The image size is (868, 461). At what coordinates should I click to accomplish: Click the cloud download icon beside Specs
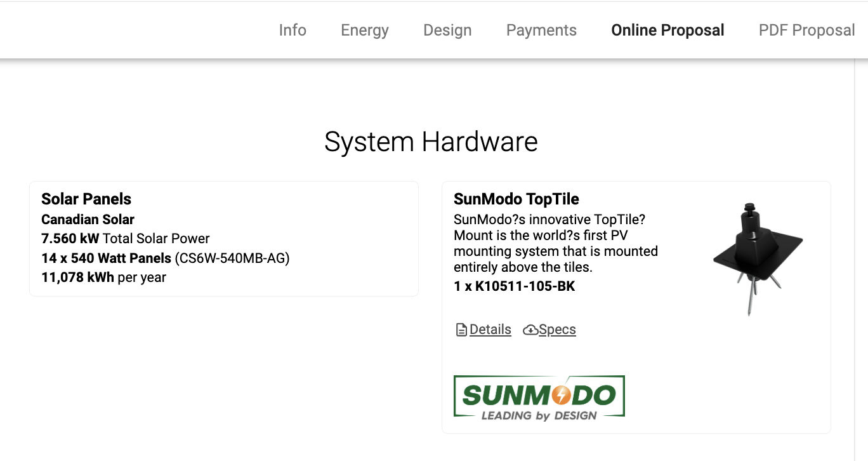tap(531, 330)
